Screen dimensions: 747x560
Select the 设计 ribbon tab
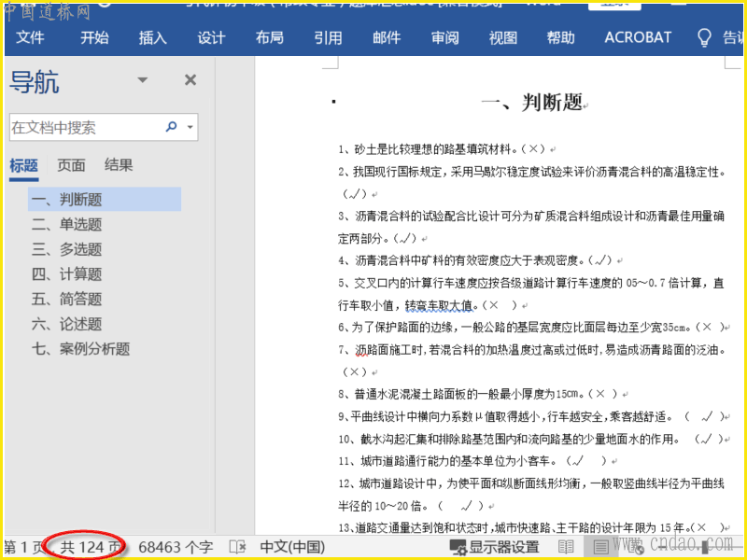[x=211, y=37]
